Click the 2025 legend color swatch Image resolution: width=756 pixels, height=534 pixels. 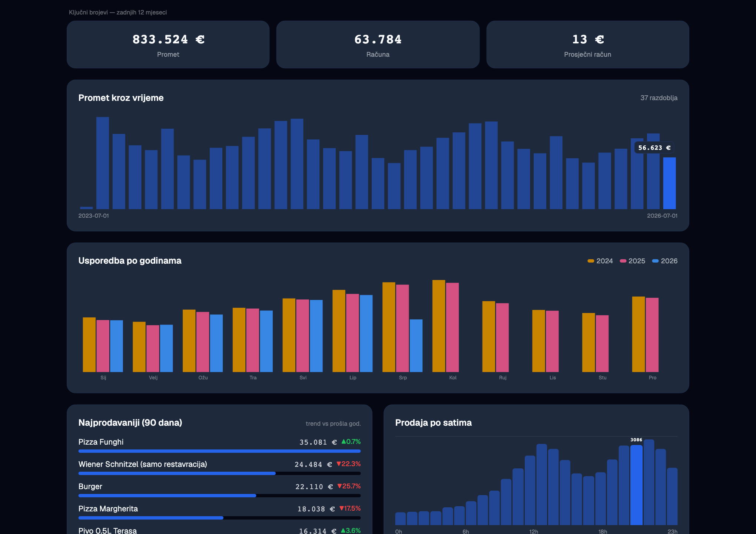[x=623, y=261]
